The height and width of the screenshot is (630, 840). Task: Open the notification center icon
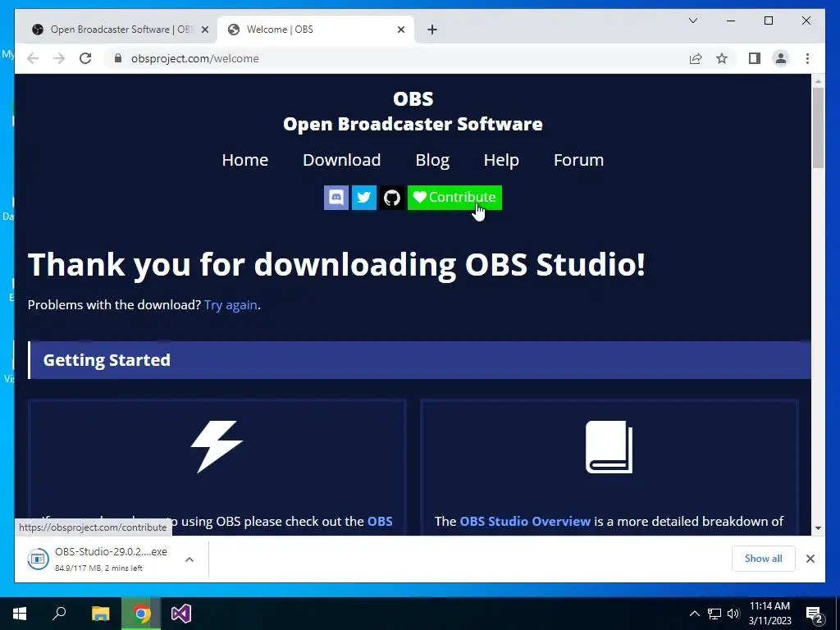click(815, 614)
